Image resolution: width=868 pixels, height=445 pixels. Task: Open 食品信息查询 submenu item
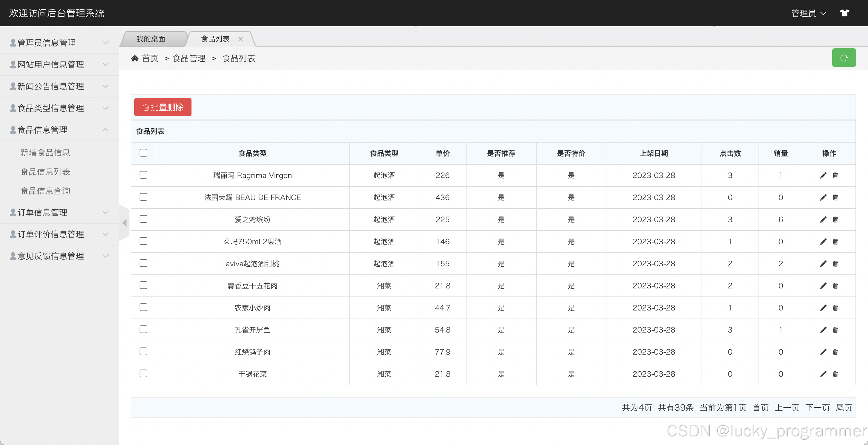45,191
